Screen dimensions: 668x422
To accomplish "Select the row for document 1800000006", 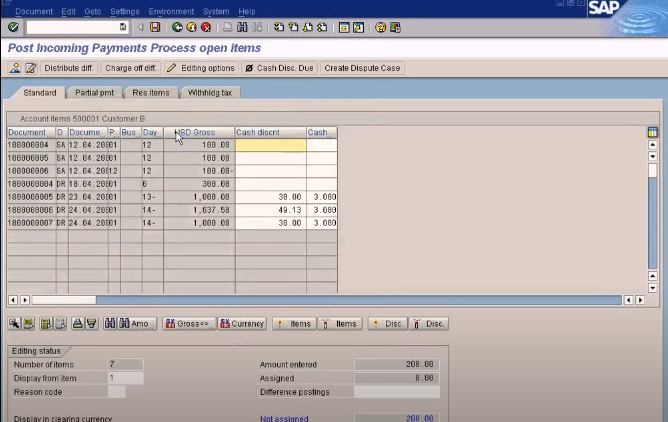I will (172, 210).
